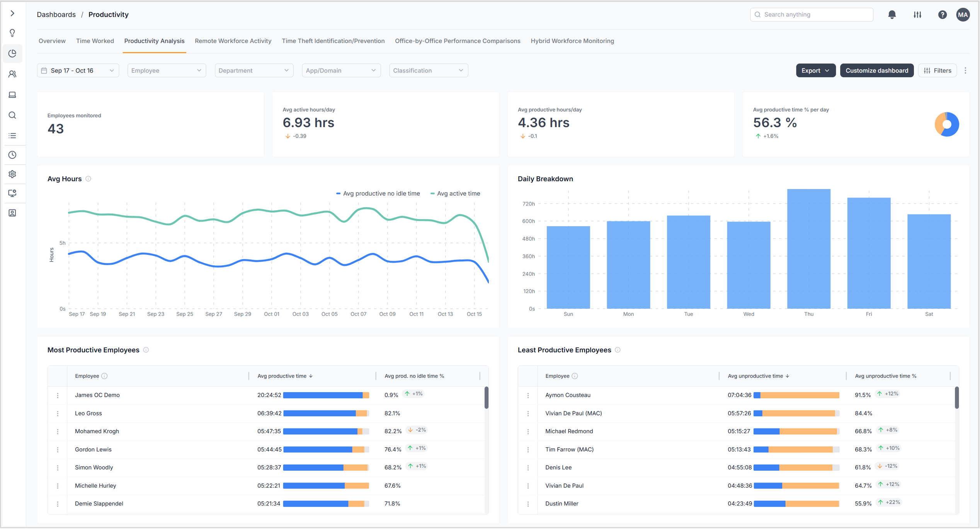Open the gear settings icon in sidebar
This screenshot has width=980, height=529.
pos(12,174)
